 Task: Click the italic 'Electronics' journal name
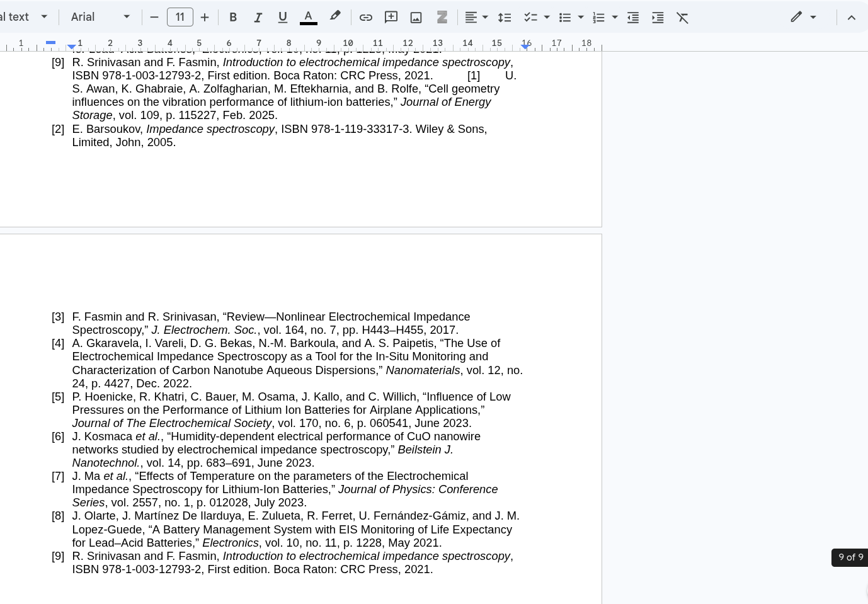[x=231, y=543]
